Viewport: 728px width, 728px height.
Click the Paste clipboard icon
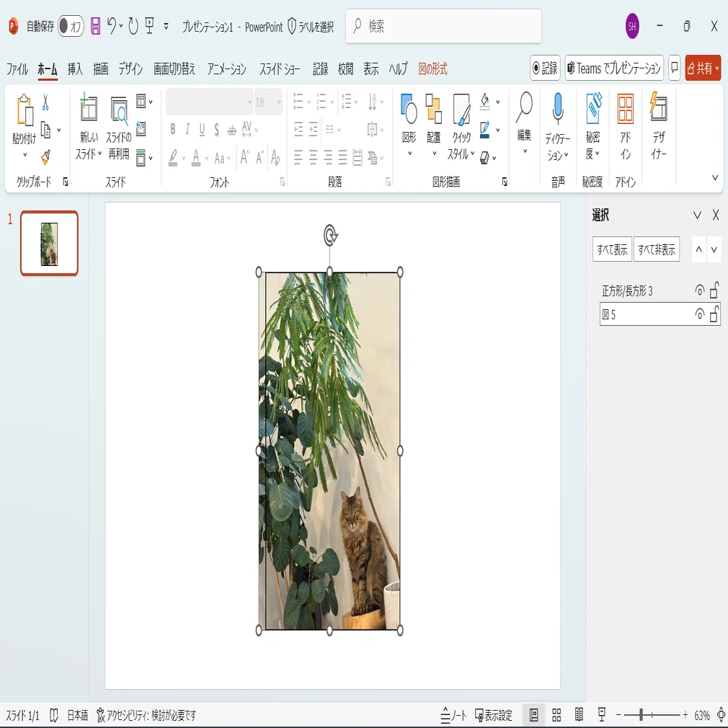(24, 110)
